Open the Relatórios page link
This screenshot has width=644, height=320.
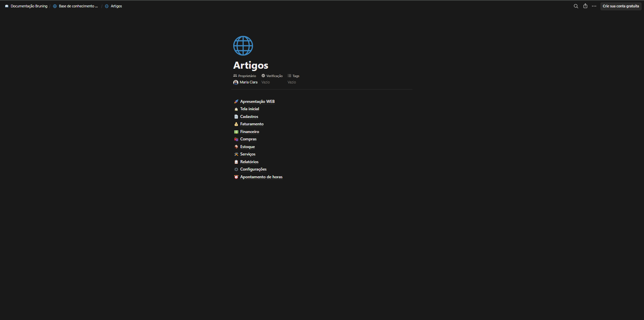[x=249, y=162]
